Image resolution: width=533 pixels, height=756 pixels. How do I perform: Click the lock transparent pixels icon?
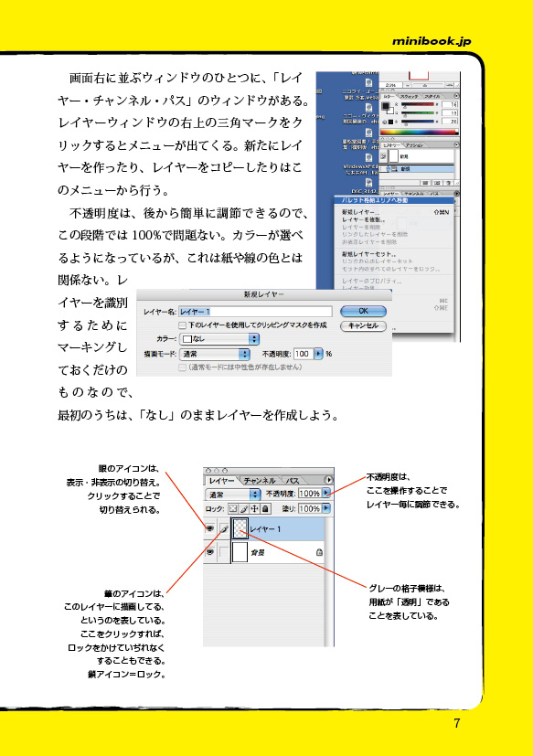[x=233, y=508]
